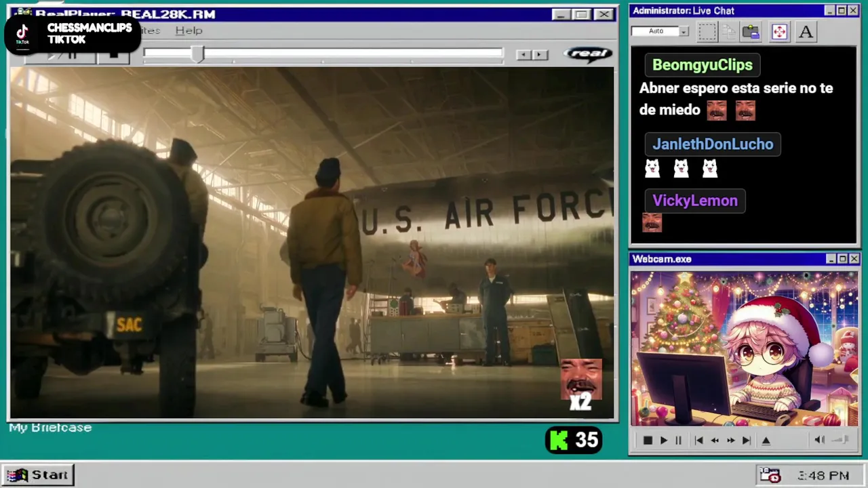Close the Live Chat window
This screenshot has height=488, width=868.
853,11
